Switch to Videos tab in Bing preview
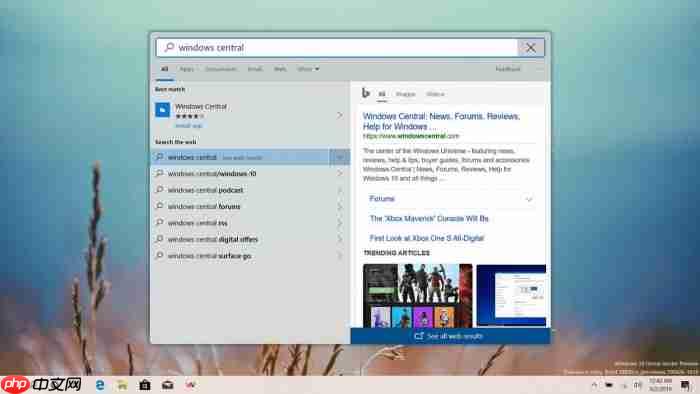The height and width of the screenshot is (394, 700). click(x=435, y=94)
